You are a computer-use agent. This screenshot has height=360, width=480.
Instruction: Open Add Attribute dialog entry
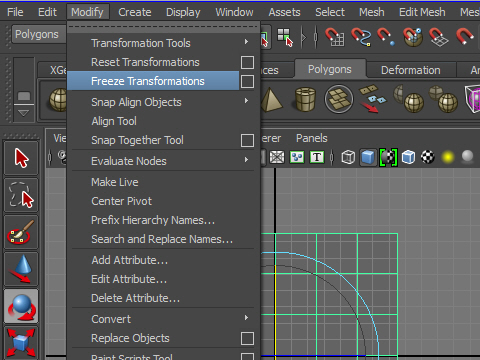coord(130,260)
